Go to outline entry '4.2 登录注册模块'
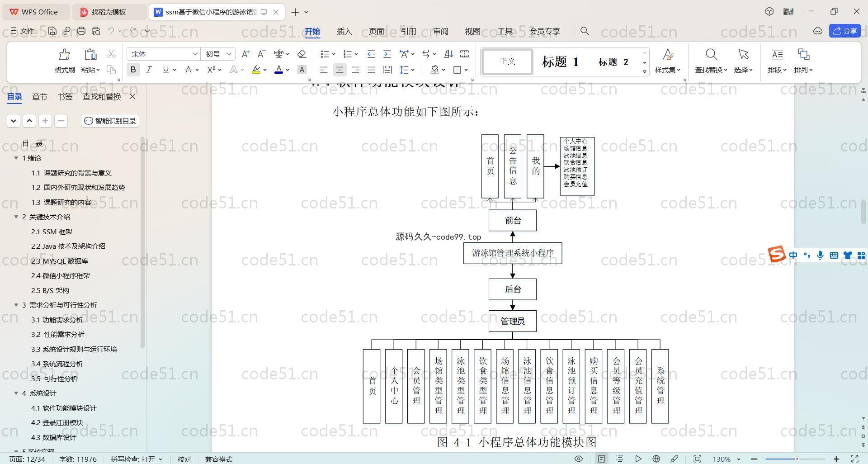 (57, 423)
